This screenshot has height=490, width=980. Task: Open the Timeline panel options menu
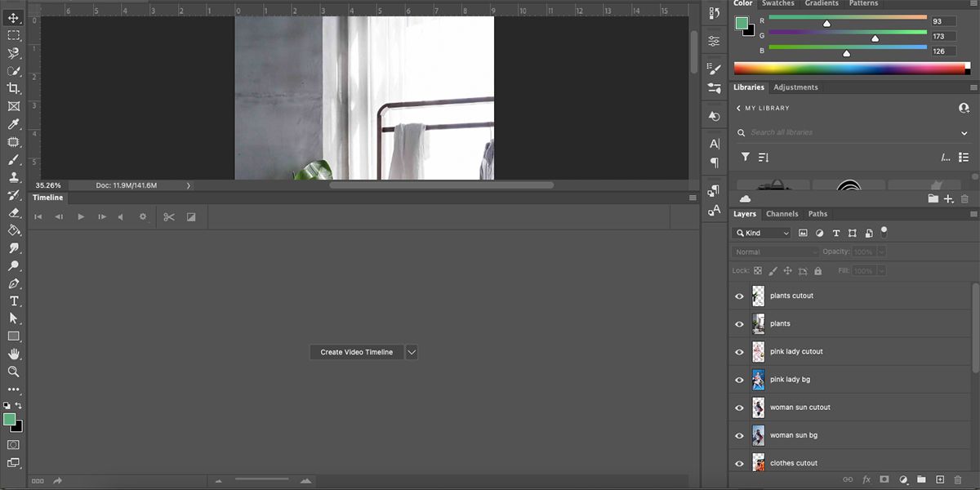coord(693,198)
